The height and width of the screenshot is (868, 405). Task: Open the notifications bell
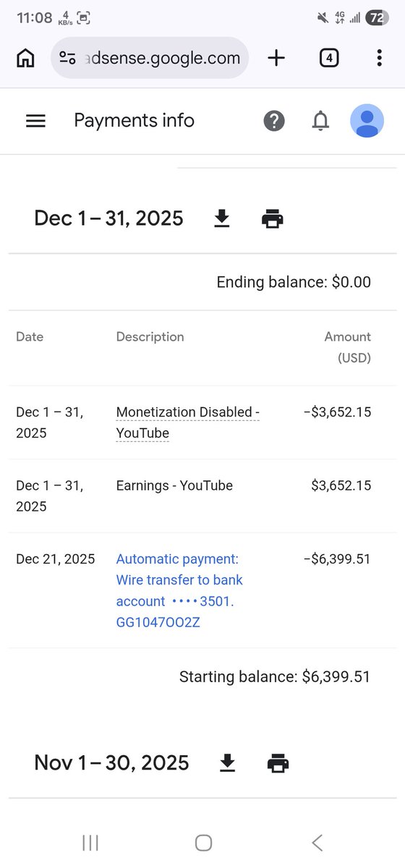320,121
